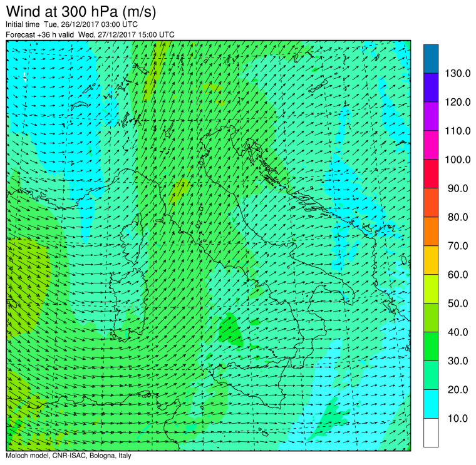The width and height of the screenshot is (476, 465).
Task: Click the 'Wind at 300 hPa (m/s)' title
Action: (81, 12)
